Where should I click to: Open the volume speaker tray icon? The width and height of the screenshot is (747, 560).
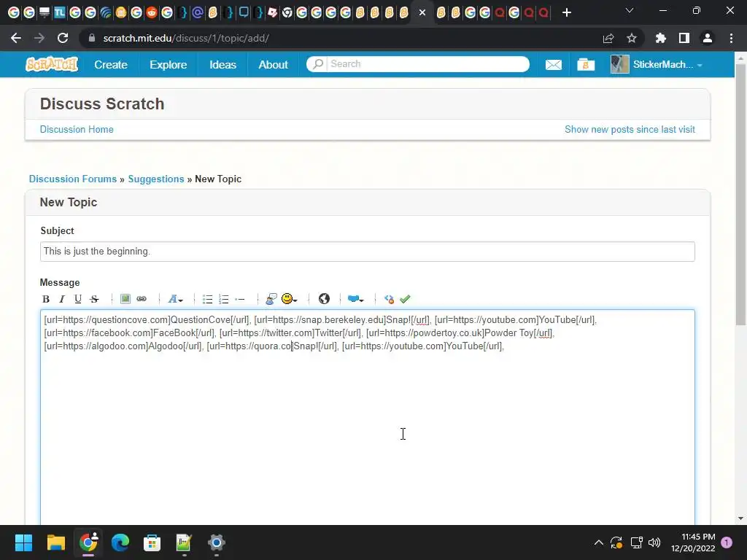click(654, 542)
